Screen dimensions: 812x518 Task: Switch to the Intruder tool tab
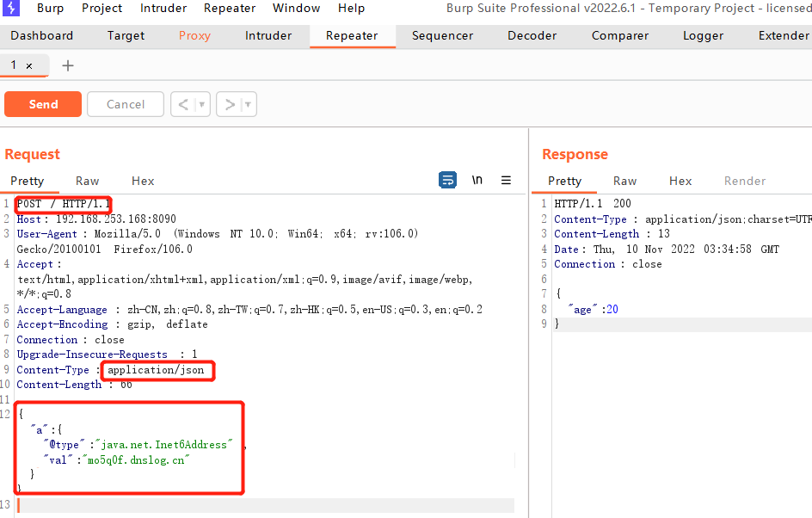coord(268,36)
